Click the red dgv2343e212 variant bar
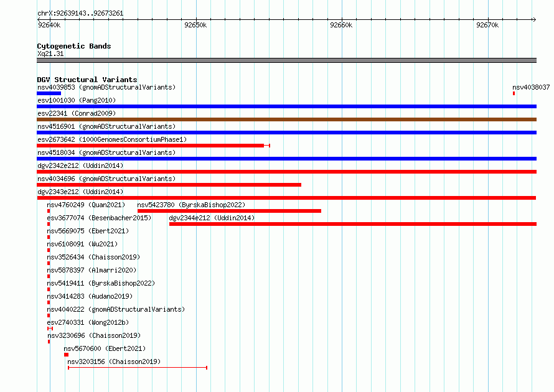This screenshot has height=392, width=554. pos(286,198)
